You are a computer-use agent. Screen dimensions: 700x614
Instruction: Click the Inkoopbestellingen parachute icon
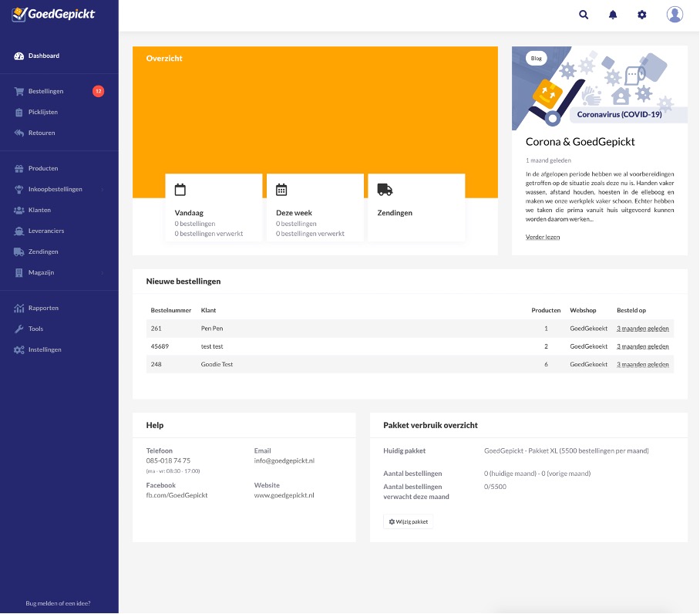click(19, 189)
